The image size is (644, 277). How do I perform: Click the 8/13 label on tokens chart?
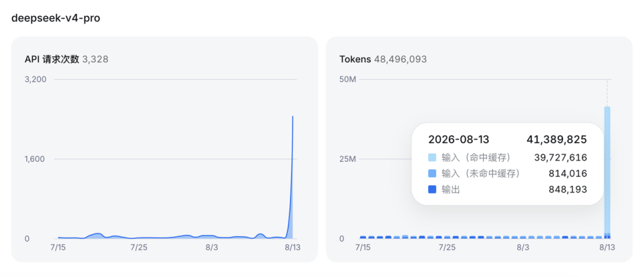(x=607, y=247)
